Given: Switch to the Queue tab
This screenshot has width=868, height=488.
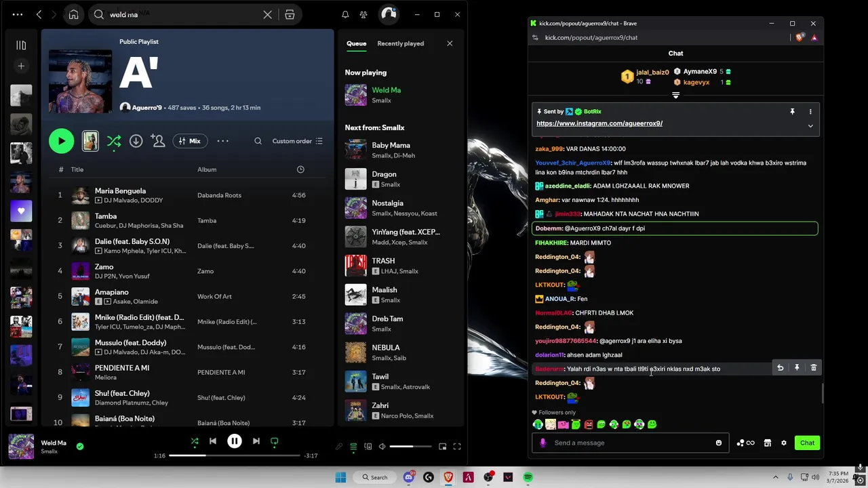Looking at the screenshot, I should click(356, 43).
